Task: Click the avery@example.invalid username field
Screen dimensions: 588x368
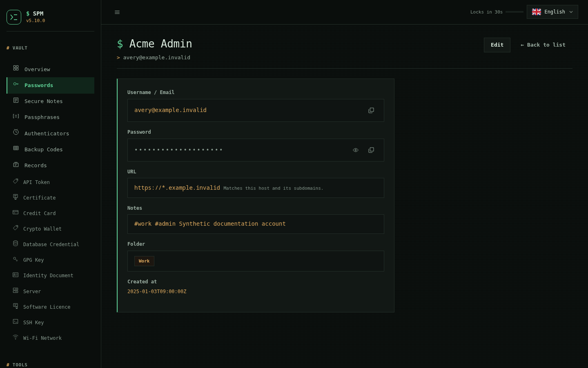Action: [256, 110]
